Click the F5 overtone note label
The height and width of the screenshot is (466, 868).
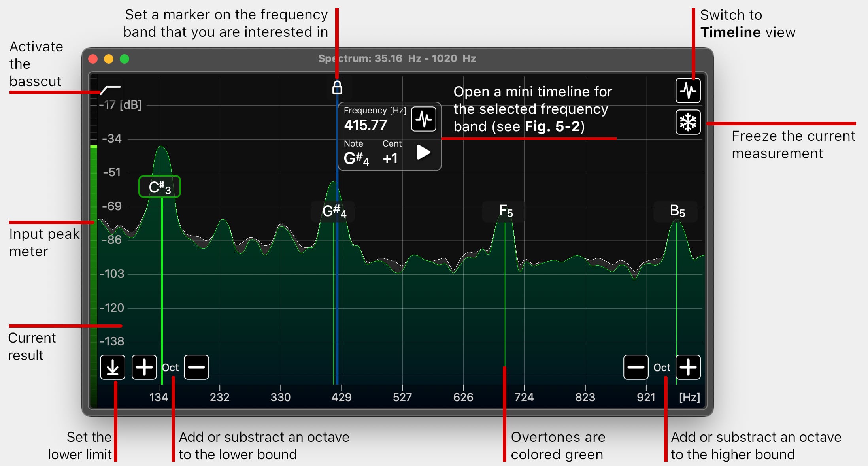pyautogui.click(x=505, y=211)
